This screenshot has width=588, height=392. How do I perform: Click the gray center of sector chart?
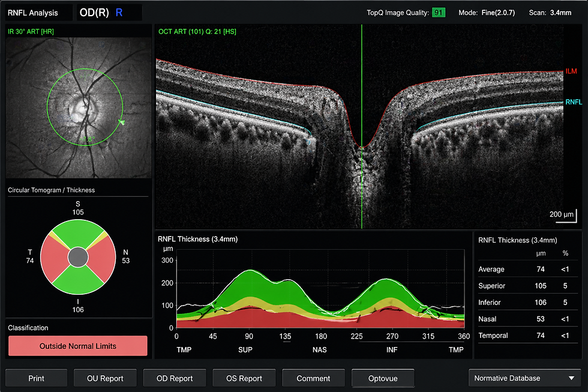point(78,258)
